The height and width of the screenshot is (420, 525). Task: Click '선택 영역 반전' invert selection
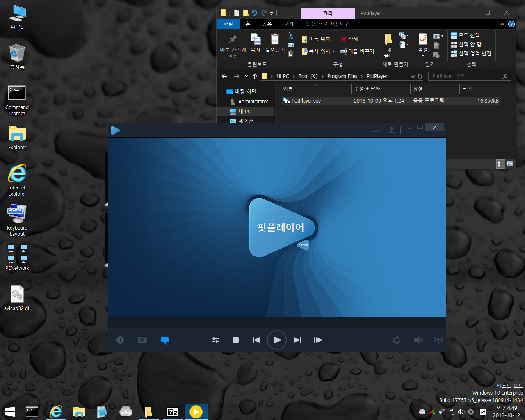(x=471, y=53)
